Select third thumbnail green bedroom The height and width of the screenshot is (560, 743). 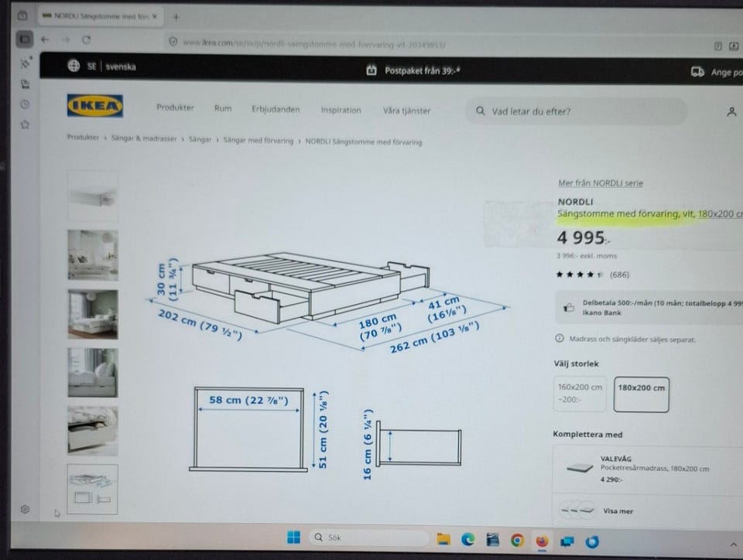(93, 314)
